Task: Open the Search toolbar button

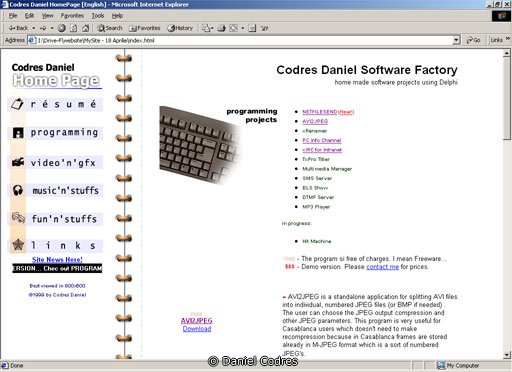Action: [x=110, y=28]
